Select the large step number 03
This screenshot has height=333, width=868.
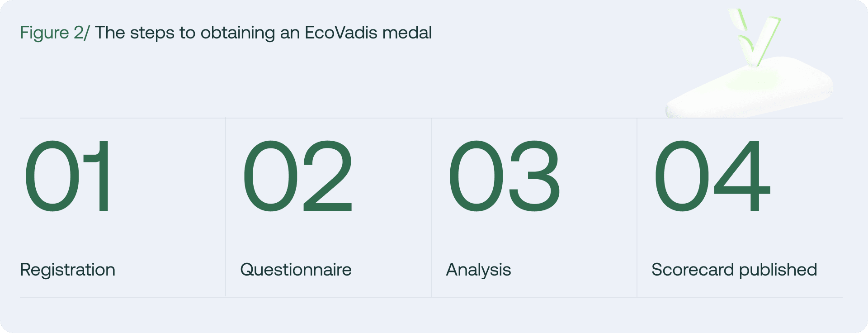point(504,176)
